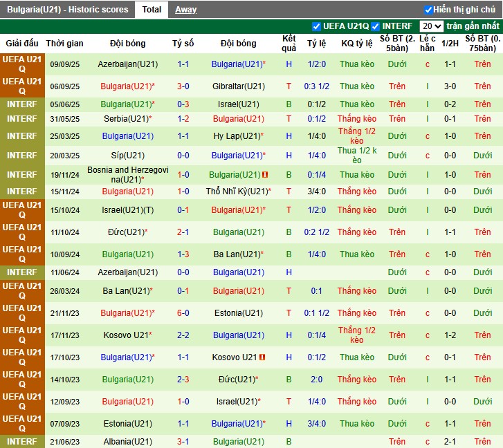
Task: Open the 6-0 score against Estonia(U21)
Action: [x=183, y=313]
